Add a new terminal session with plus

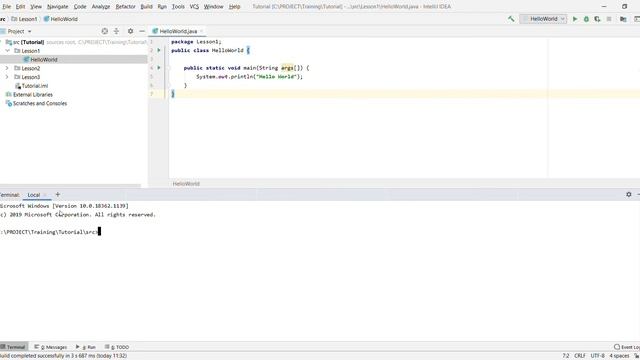click(58, 195)
